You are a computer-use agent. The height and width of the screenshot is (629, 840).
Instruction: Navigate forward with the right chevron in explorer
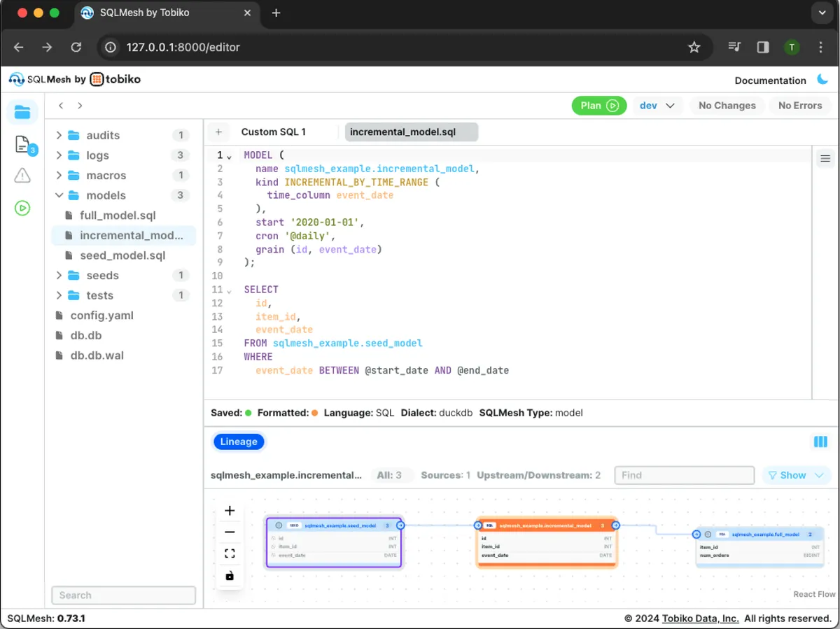click(x=80, y=106)
